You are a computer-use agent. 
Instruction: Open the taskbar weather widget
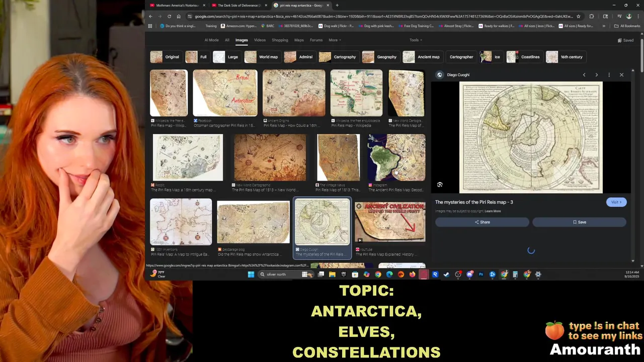tap(157, 274)
